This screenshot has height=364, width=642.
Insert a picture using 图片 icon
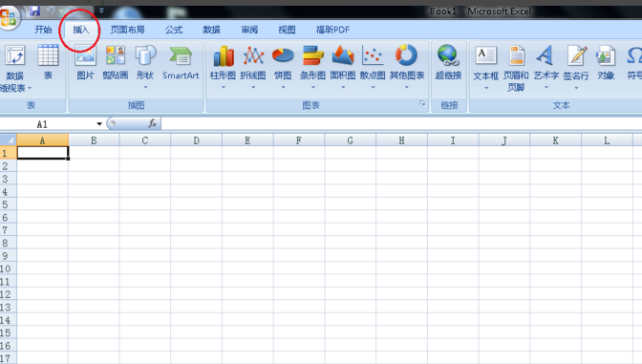click(x=85, y=56)
